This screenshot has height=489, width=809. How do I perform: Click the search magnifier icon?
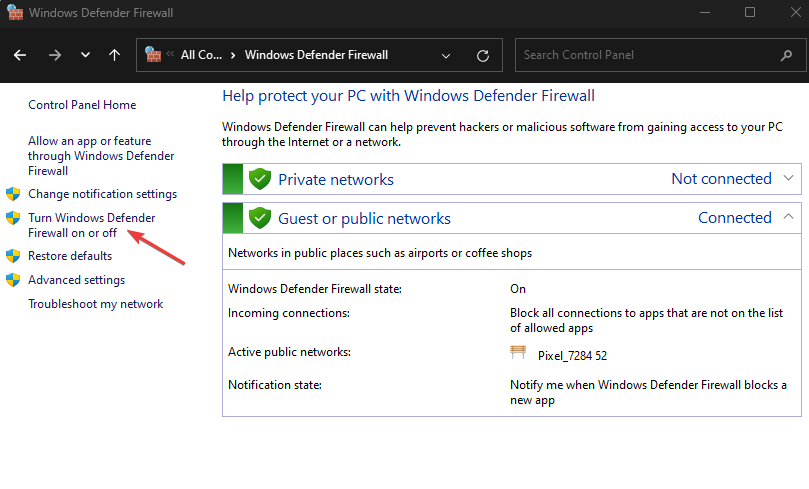pyautogui.click(x=786, y=55)
